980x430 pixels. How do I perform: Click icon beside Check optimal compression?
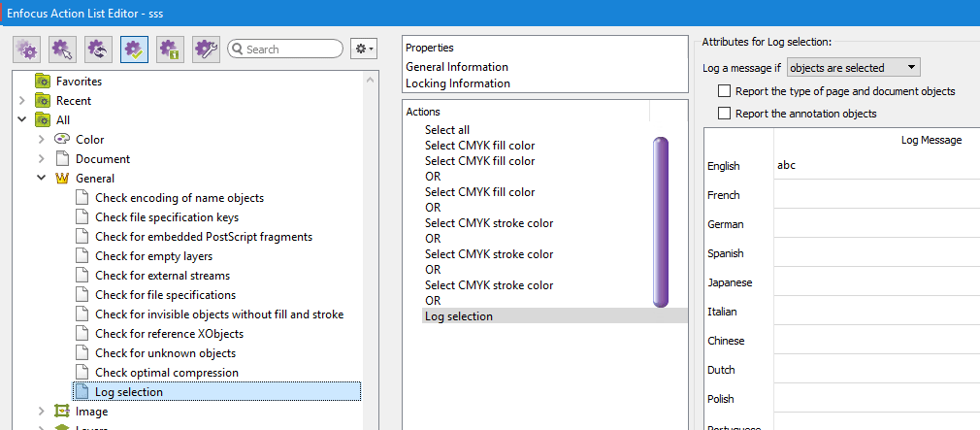82,373
